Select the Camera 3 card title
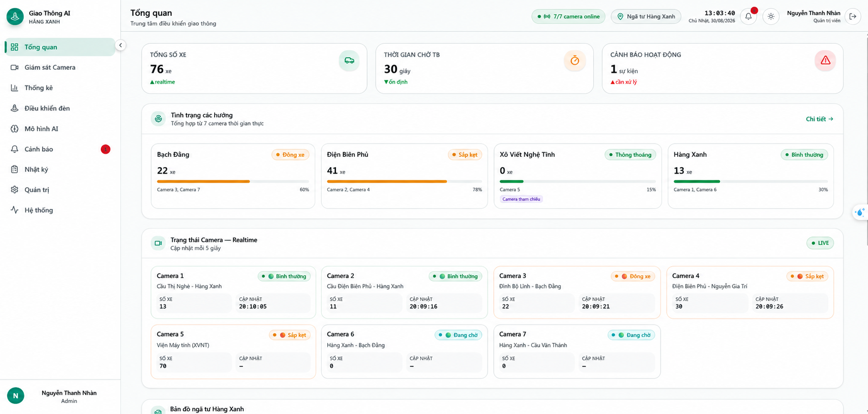 click(x=512, y=276)
